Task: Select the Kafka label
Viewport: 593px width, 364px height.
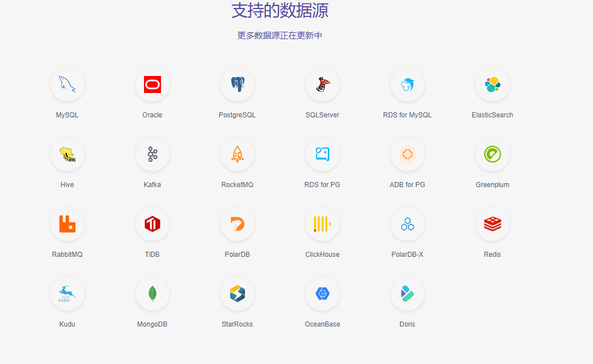Action: pyautogui.click(x=153, y=185)
